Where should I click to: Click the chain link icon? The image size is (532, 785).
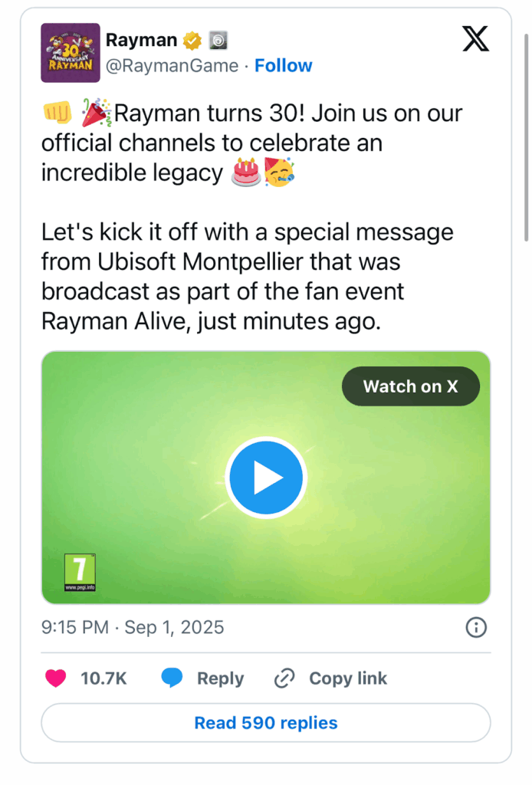[x=284, y=678]
